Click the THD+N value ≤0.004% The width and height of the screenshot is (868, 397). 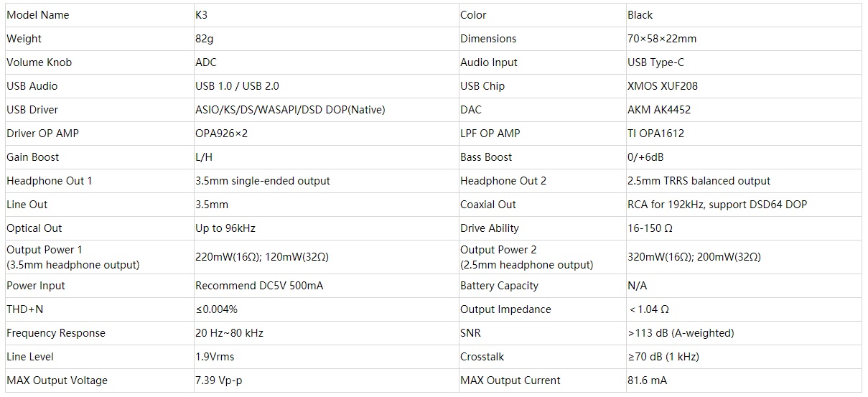tap(216, 309)
